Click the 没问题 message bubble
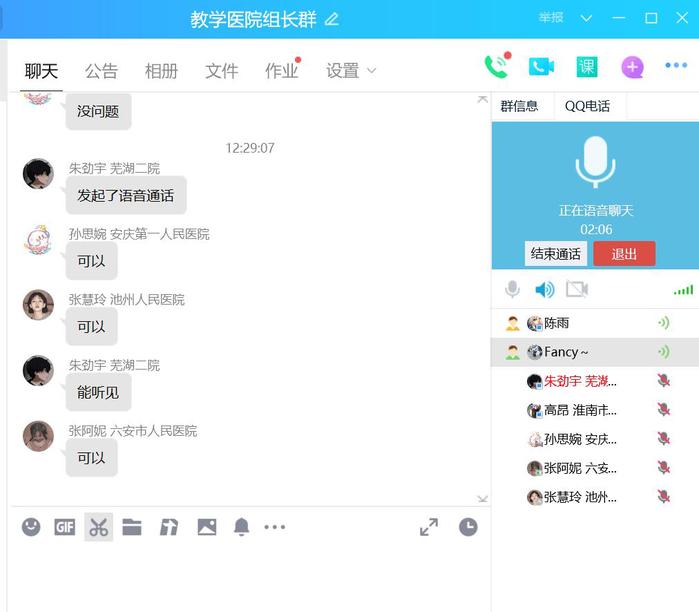Image resolution: width=699 pixels, height=612 pixels. [x=98, y=111]
